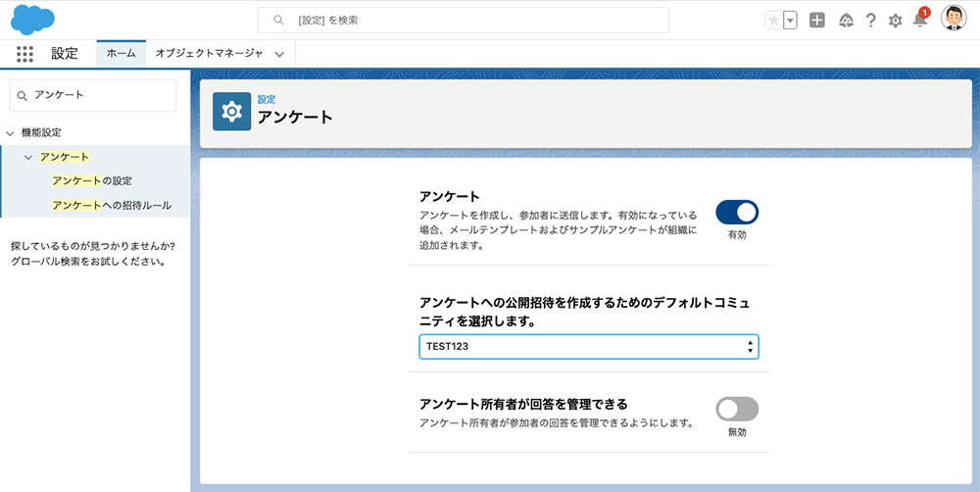Click the magnifier icon in quick find box
980x492 pixels.
pyautogui.click(x=23, y=96)
